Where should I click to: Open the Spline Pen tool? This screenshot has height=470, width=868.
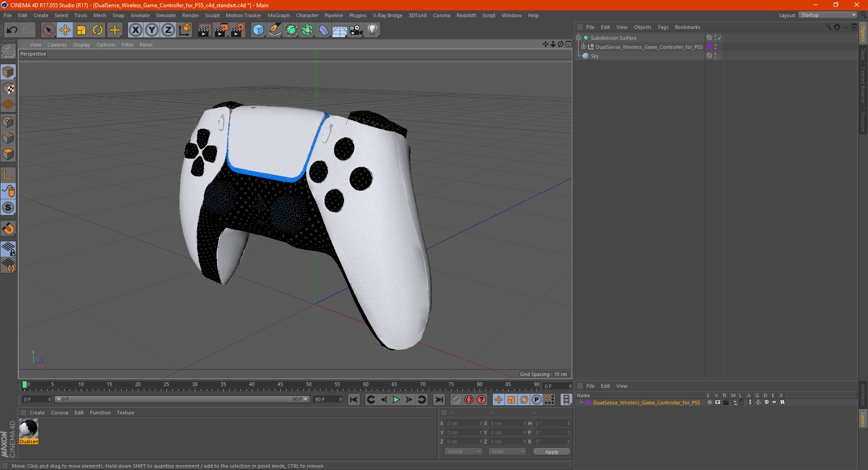point(275,30)
